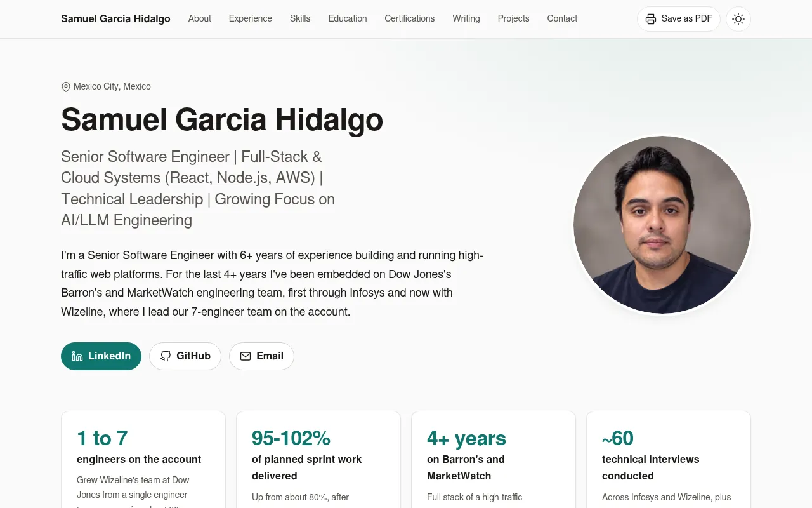Screen dimensions: 812x508
Task: Click the Samuel Garcia Hidalgo site title
Action: [115, 19]
